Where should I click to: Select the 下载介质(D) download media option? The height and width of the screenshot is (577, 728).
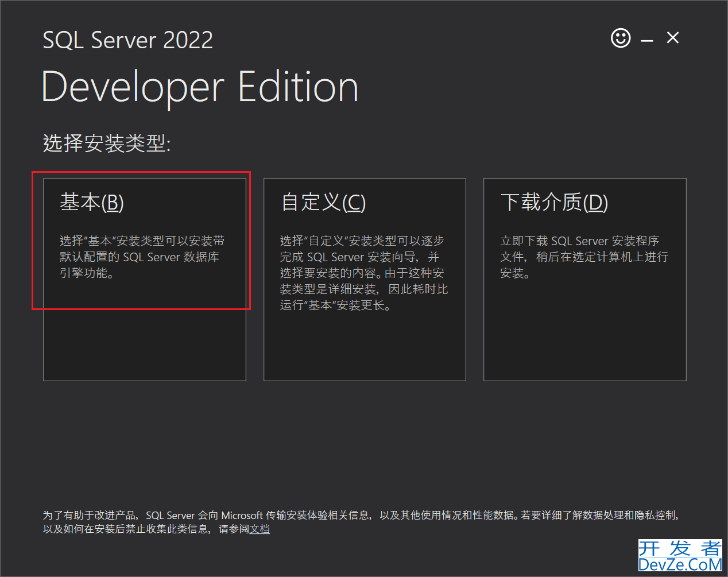[x=585, y=280]
